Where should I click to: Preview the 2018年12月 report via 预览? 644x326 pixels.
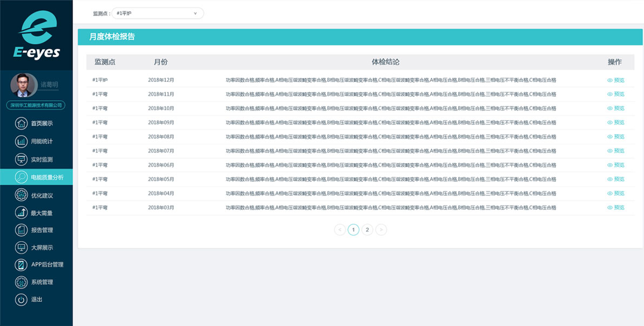tap(615, 80)
